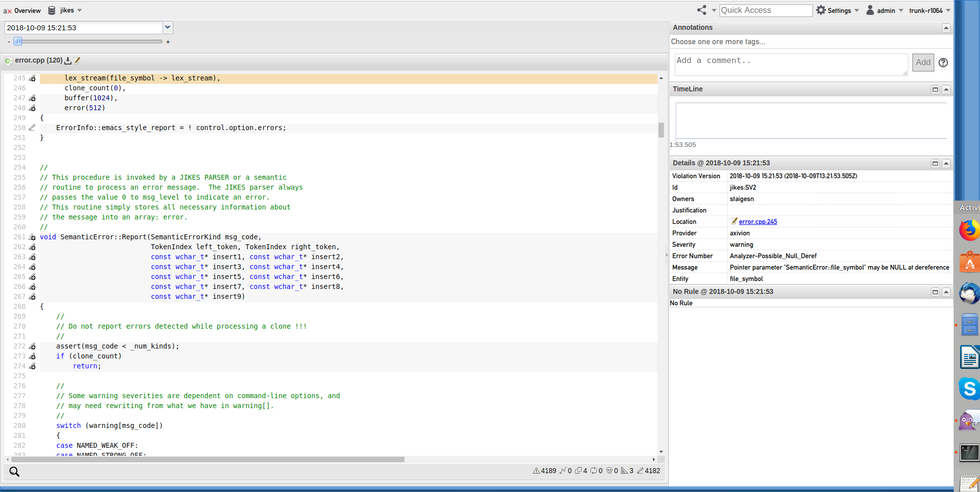Click the clone (overlapping squares) counter icon
Screen dimensions: 980x492
(x=578, y=471)
